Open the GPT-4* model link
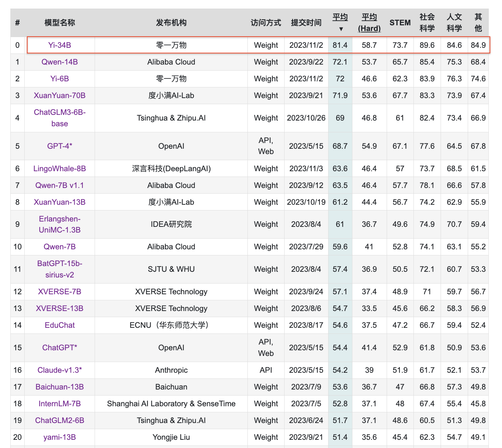This screenshot has width=502, height=448. tap(59, 146)
